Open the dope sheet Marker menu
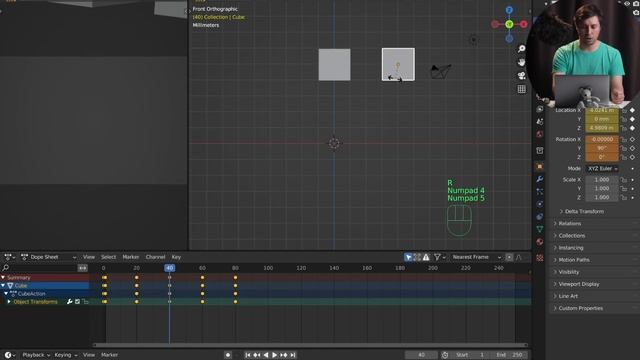The width and height of the screenshot is (640, 360). 131,257
